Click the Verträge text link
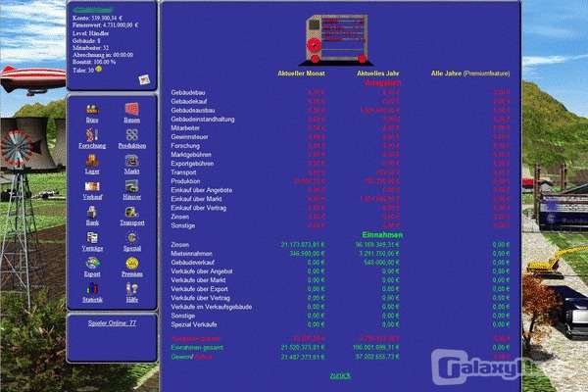The width and height of the screenshot is (588, 392). (92, 248)
